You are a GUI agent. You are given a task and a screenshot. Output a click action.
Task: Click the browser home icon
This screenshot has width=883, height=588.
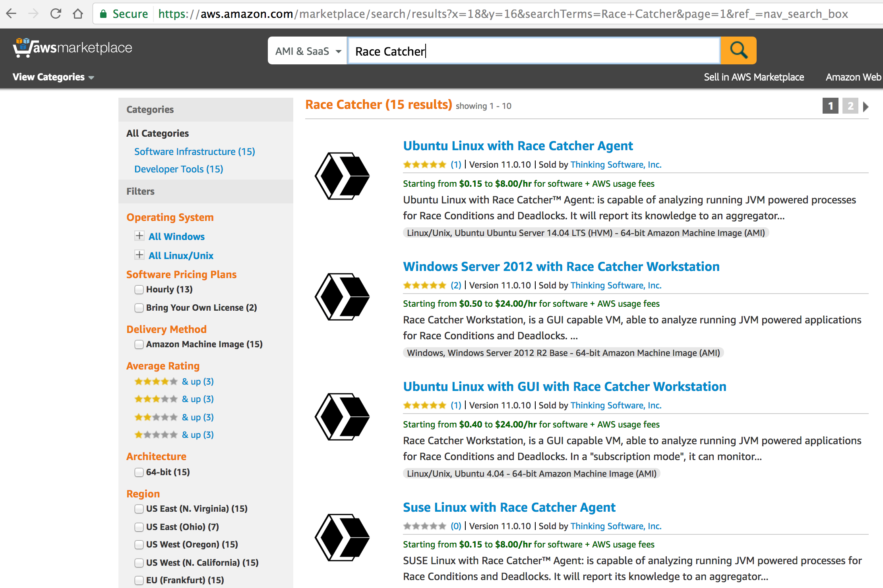pos(78,14)
